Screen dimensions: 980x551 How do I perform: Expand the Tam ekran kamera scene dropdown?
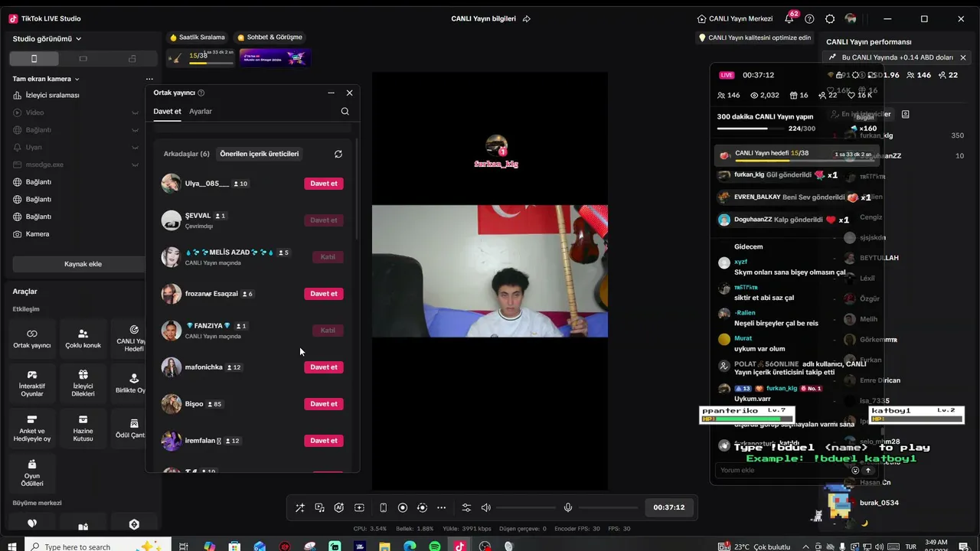(77, 79)
